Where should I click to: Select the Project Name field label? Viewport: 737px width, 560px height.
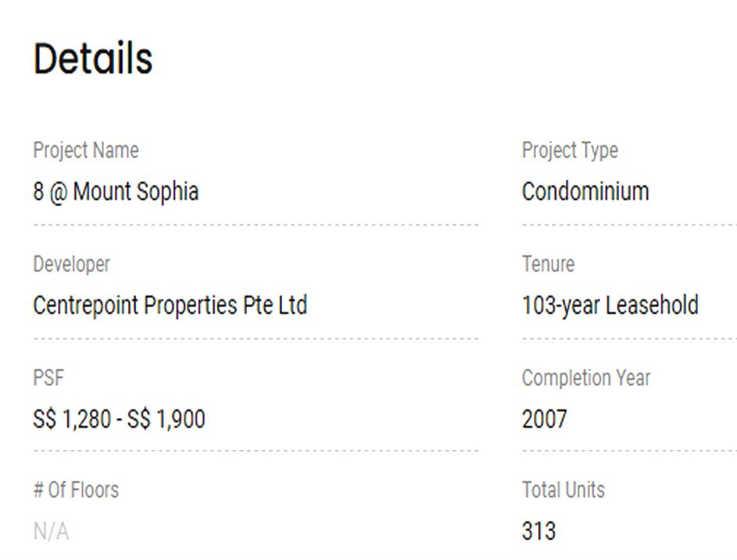pos(85,150)
